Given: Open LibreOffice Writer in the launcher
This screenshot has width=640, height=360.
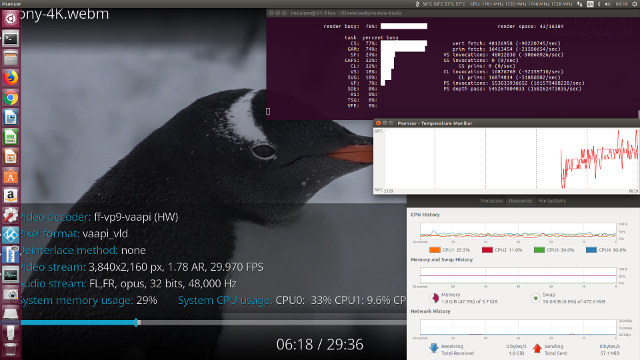Looking at the screenshot, I should (x=11, y=118).
